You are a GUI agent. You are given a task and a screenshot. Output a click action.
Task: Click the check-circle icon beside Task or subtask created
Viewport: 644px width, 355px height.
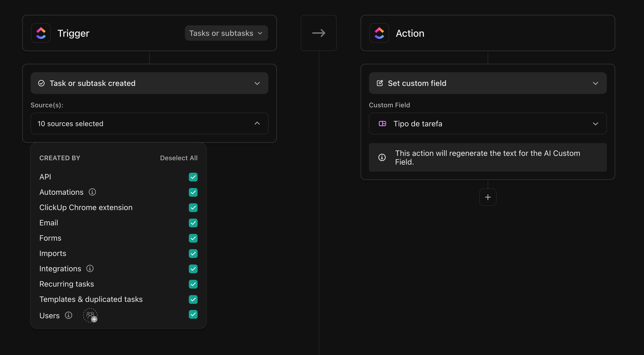click(41, 83)
